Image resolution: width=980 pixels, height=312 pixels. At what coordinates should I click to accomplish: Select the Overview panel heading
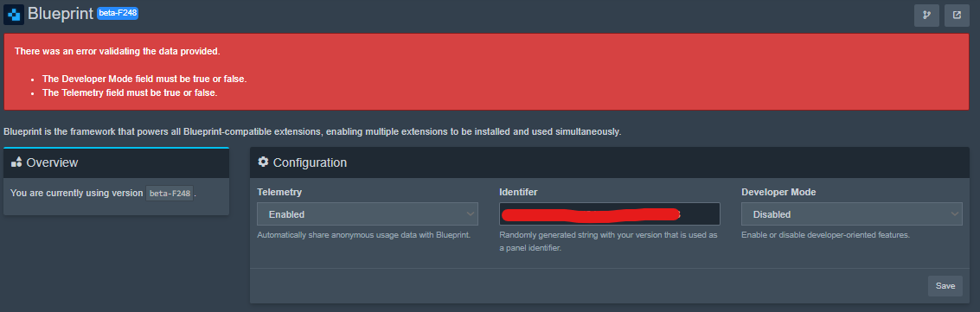coord(52,162)
